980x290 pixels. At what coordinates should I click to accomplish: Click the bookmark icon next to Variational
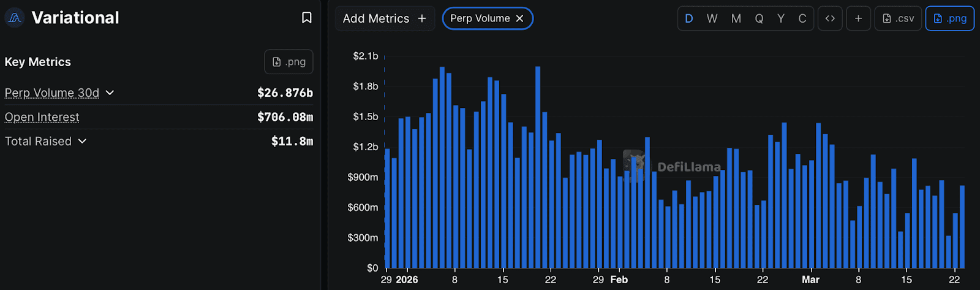coord(307,18)
